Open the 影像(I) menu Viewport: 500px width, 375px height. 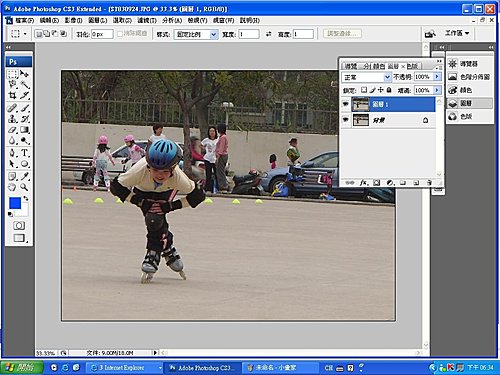click(73, 21)
